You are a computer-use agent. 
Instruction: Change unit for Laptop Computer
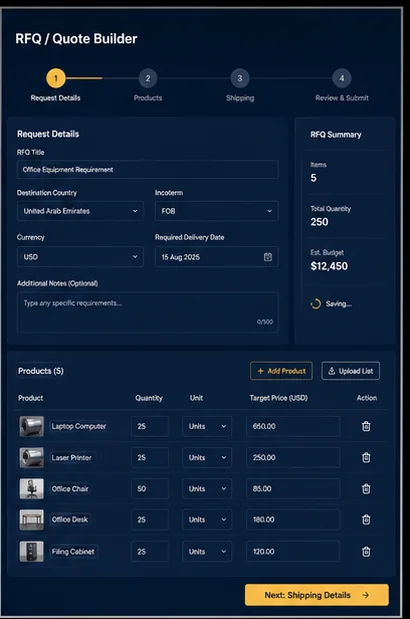pos(207,426)
